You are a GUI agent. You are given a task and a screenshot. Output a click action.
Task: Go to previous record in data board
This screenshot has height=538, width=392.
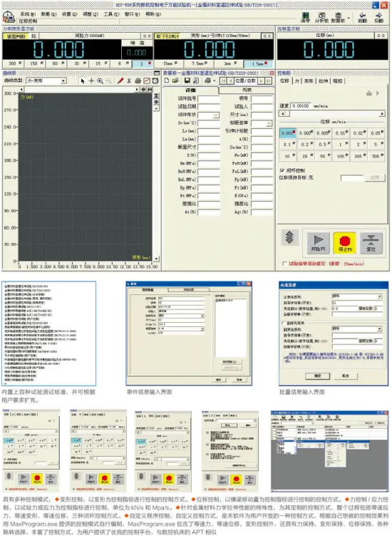coord(229,81)
